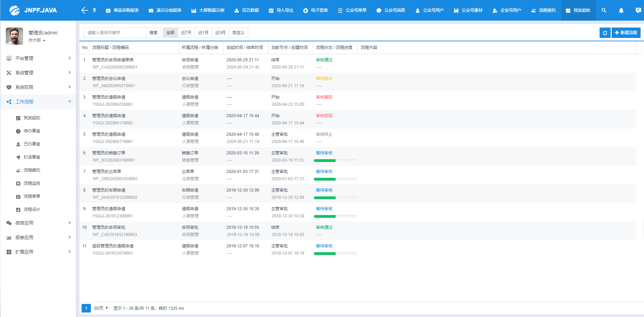Viewport: 644px width, 317px height.
Task: Enable the 近3月 time range filter
Action: (x=220, y=32)
